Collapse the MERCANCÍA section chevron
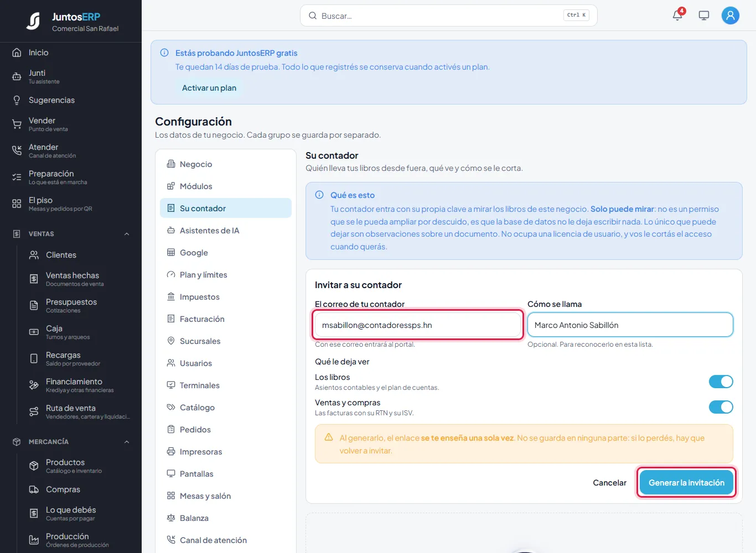Image resolution: width=756 pixels, height=553 pixels. (x=127, y=442)
